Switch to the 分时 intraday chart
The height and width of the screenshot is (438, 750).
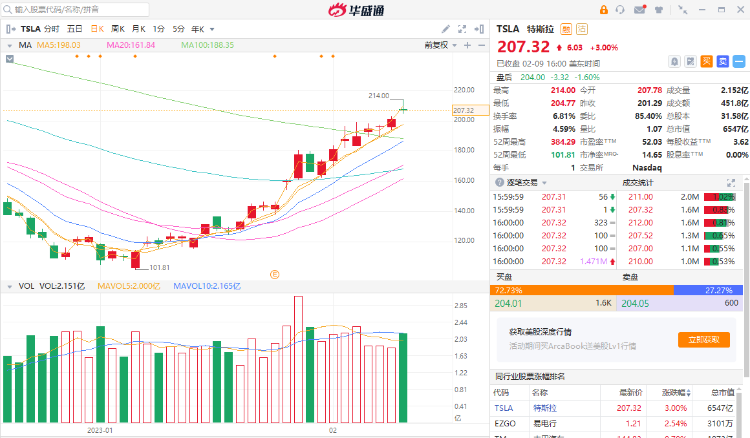52,29
